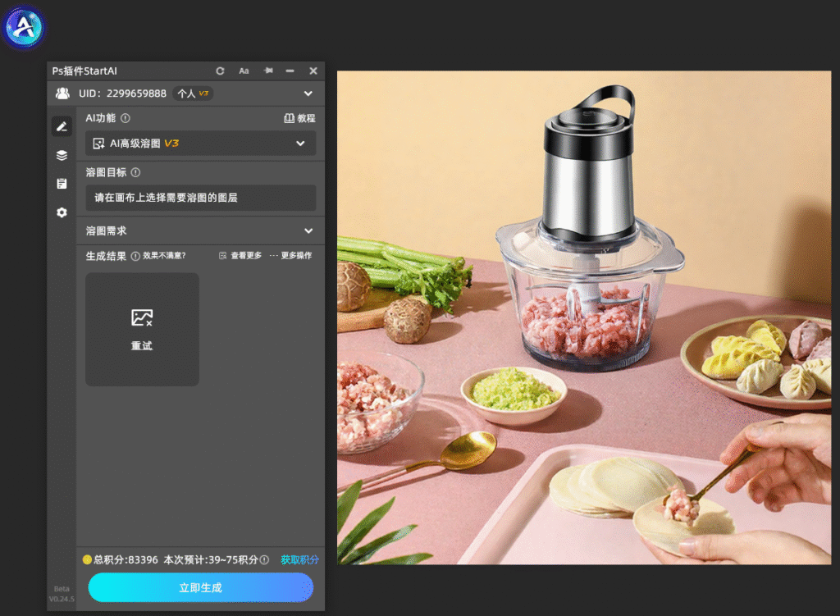This screenshot has width=840, height=616.
Task: Click the 获取积分 get points link
Action: (x=299, y=559)
